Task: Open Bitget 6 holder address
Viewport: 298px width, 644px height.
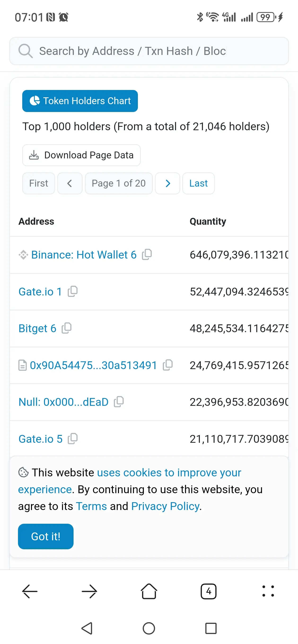Action: click(x=37, y=328)
